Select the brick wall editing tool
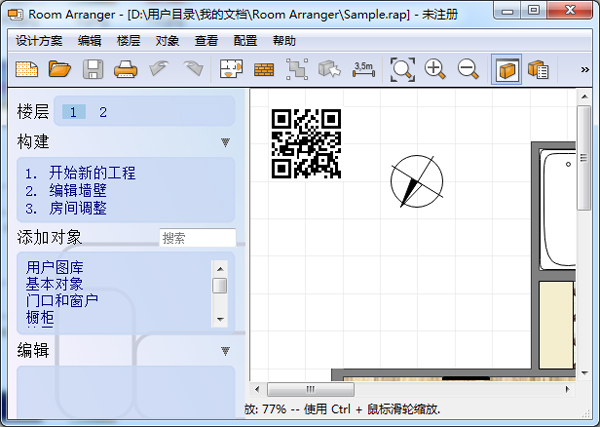The width and height of the screenshot is (600, 427). point(264,69)
